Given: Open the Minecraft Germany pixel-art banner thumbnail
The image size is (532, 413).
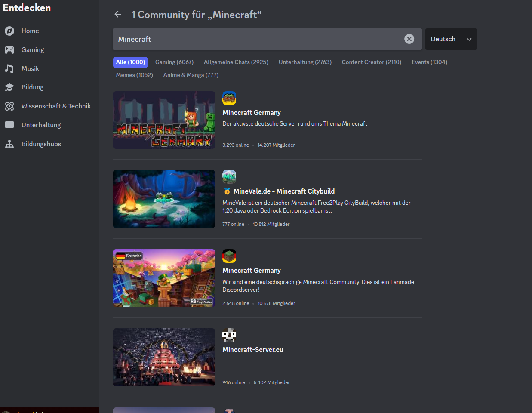Looking at the screenshot, I should point(164,120).
